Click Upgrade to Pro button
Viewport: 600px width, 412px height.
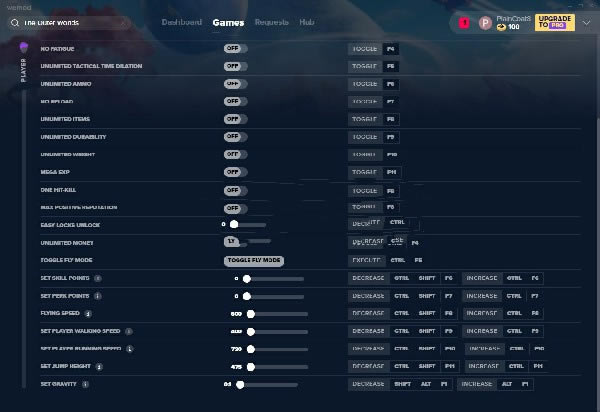pos(555,22)
